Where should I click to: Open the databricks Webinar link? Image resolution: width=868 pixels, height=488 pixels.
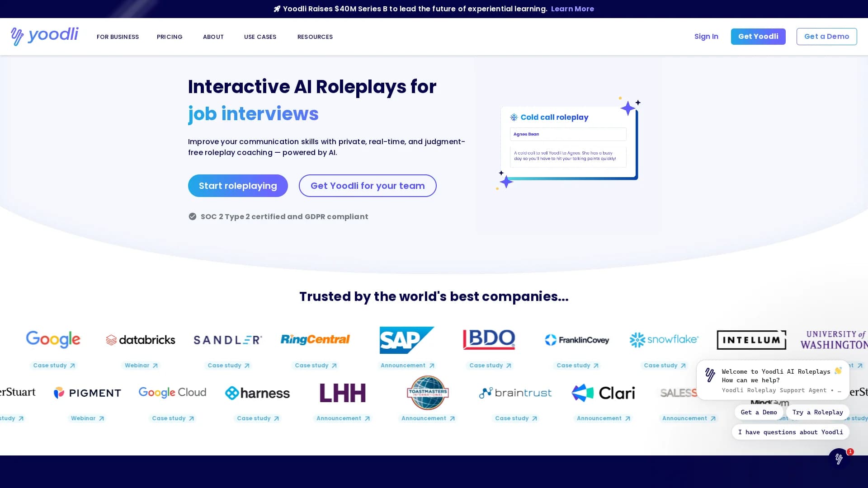(141, 365)
